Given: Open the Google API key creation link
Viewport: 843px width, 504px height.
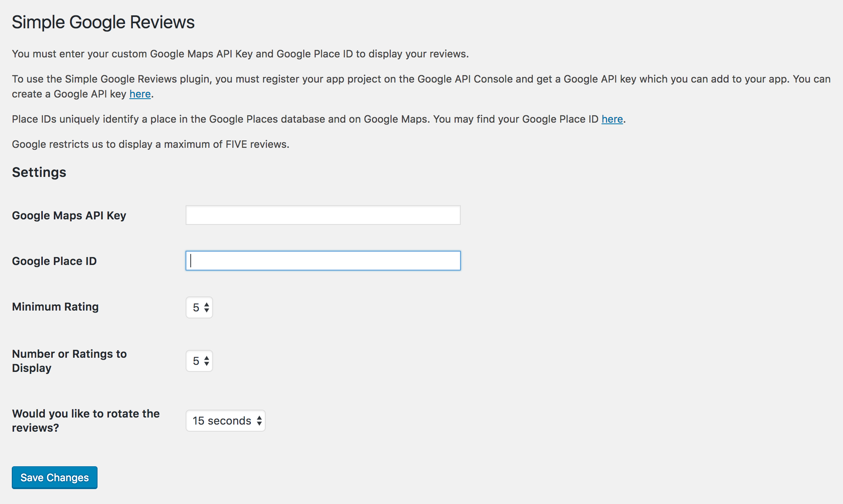Looking at the screenshot, I should 140,94.
